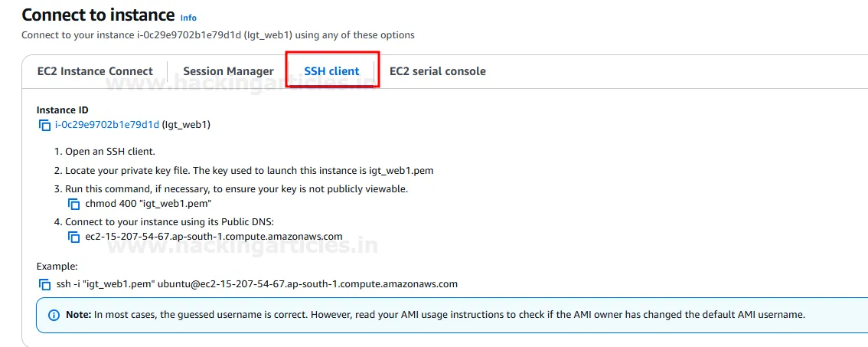Click the Connect to instance heading
The width and height of the screenshot is (868, 347).
(98, 15)
